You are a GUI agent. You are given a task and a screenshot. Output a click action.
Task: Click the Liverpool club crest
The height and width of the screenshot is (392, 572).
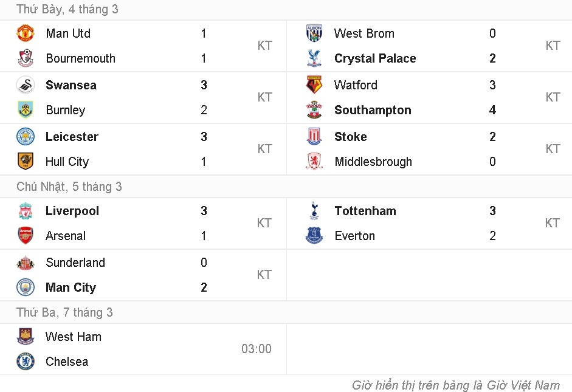[x=25, y=211]
